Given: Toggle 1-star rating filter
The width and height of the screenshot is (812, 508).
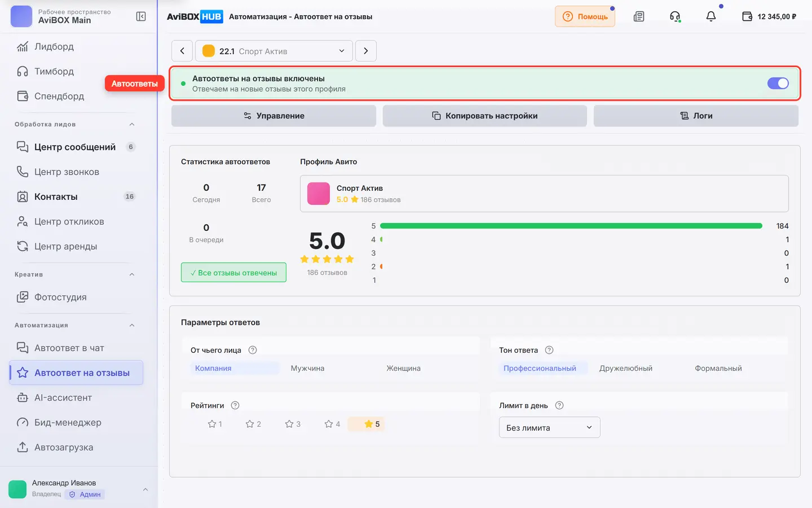Looking at the screenshot, I should tap(215, 424).
